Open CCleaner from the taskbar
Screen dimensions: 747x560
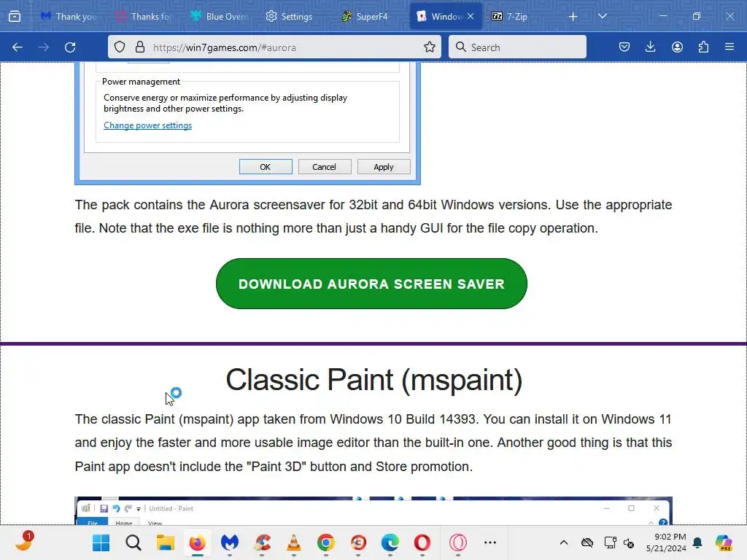[x=262, y=542]
